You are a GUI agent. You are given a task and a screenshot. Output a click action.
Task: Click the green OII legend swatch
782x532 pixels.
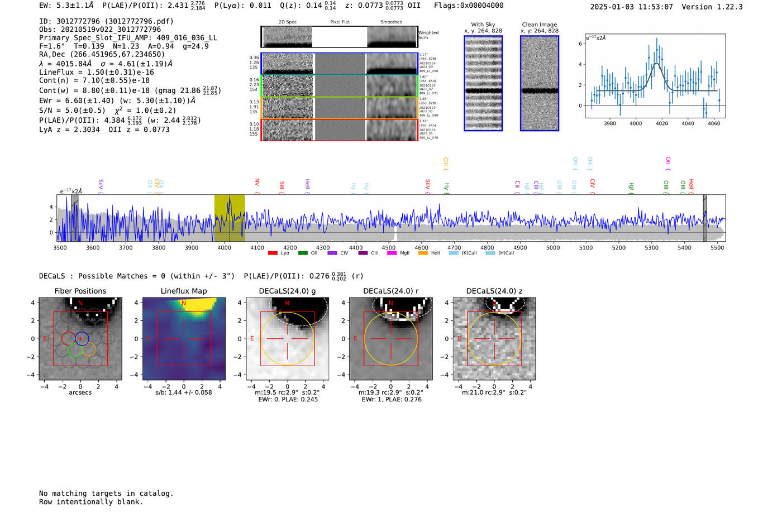(x=303, y=253)
